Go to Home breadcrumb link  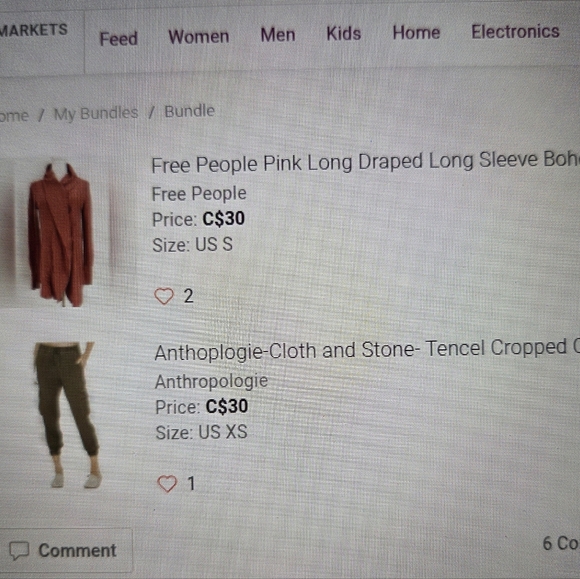coord(14,116)
